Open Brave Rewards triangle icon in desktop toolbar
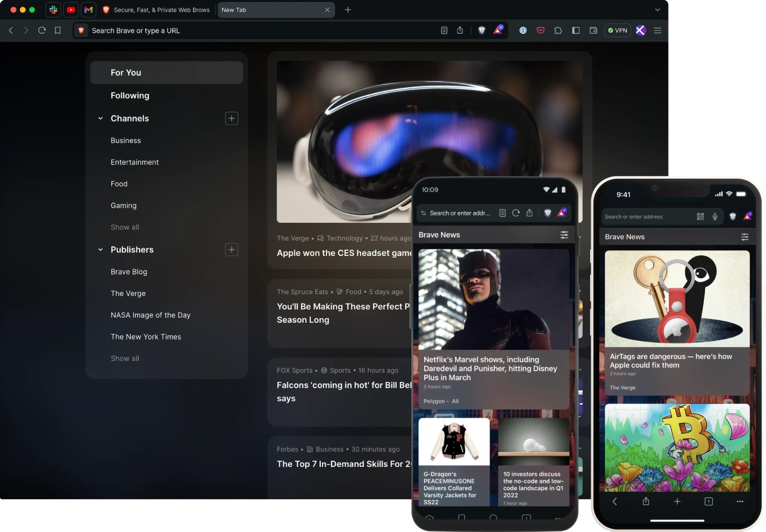This screenshot has width=766, height=532. 498,30
